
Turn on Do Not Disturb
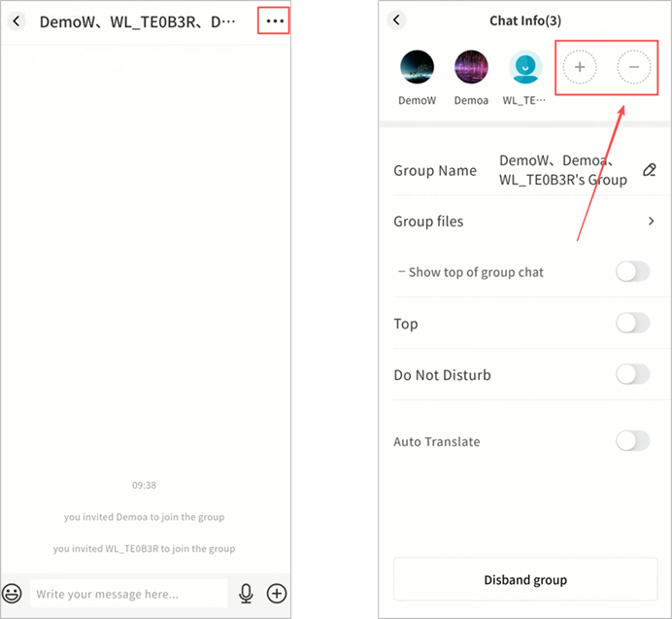[632, 374]
